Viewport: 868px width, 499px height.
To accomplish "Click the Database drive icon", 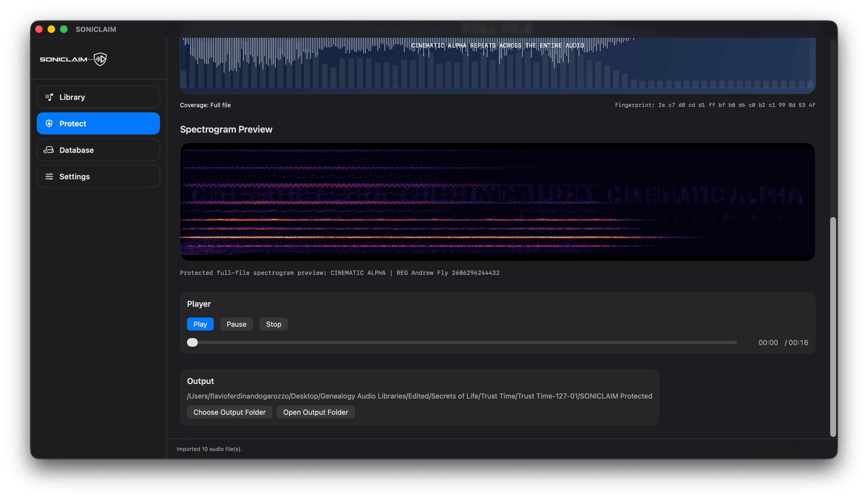I will (x=49, y=150).
